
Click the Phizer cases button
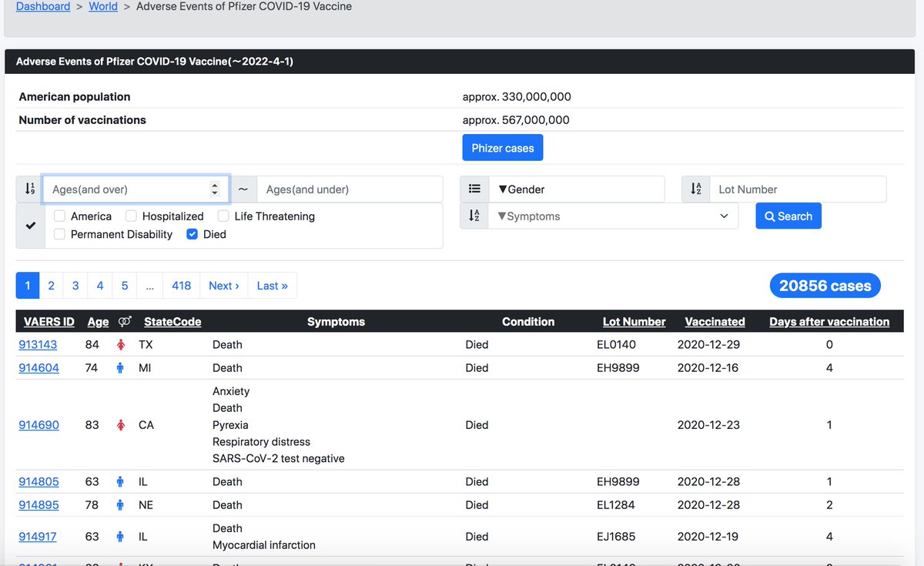(x=503, y=148)
